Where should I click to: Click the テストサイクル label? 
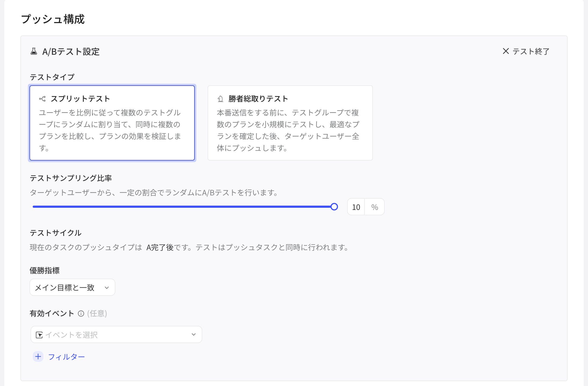click(x=56, y=233)
